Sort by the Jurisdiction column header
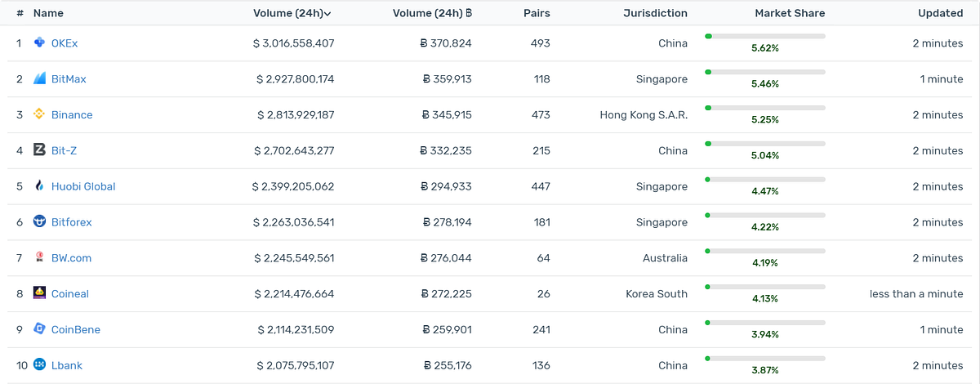This screenshot has width=980, height=384. 655,13
